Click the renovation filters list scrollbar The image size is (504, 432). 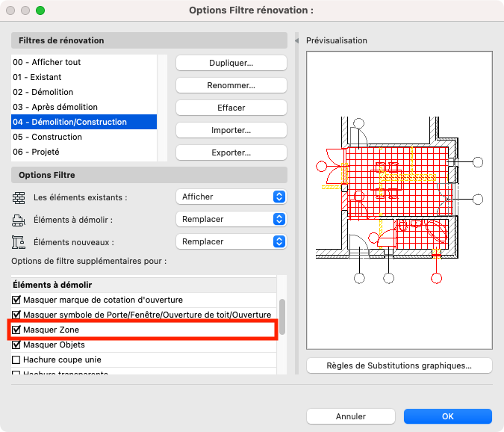click(162, 108)
